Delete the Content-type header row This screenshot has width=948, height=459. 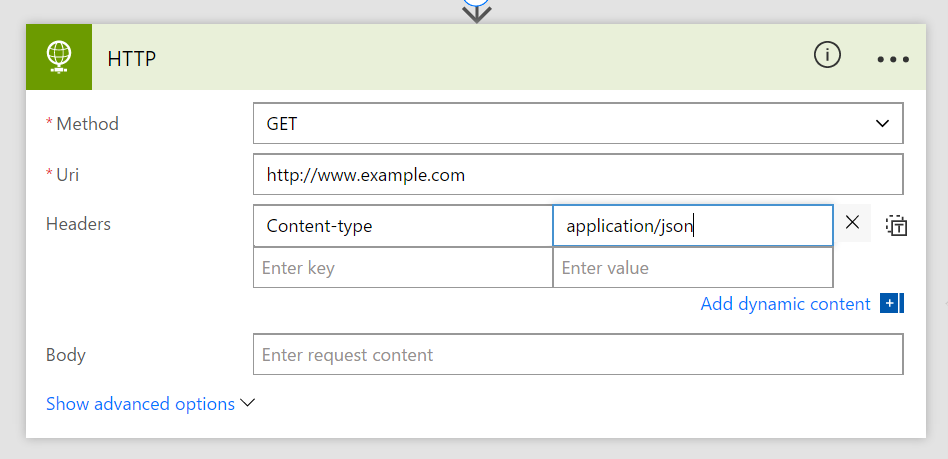(852, 223)
